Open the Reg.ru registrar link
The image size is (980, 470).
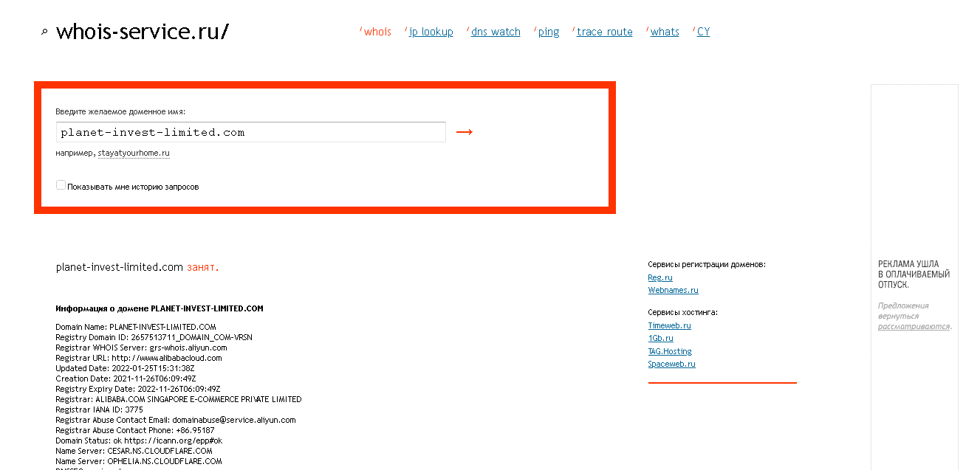(x=660, y=277)
